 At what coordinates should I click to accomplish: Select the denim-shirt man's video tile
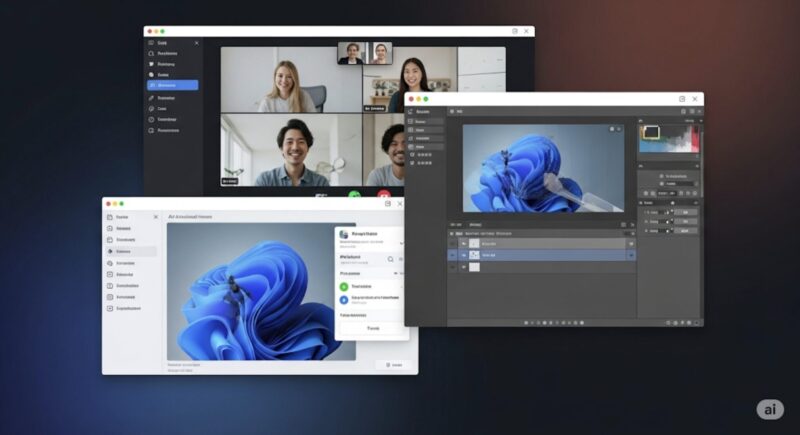pyautogui.click(x=291, y=150)
